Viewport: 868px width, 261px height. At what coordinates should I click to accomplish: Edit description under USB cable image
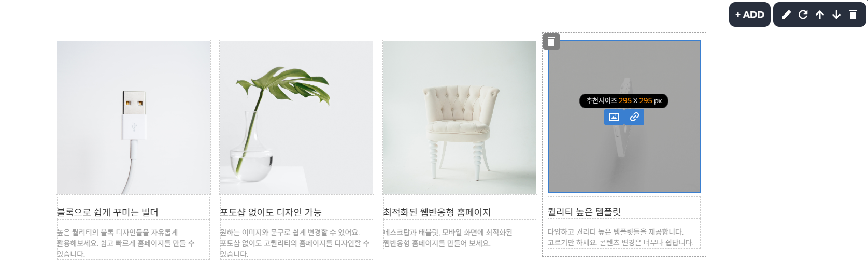point(133,243)
